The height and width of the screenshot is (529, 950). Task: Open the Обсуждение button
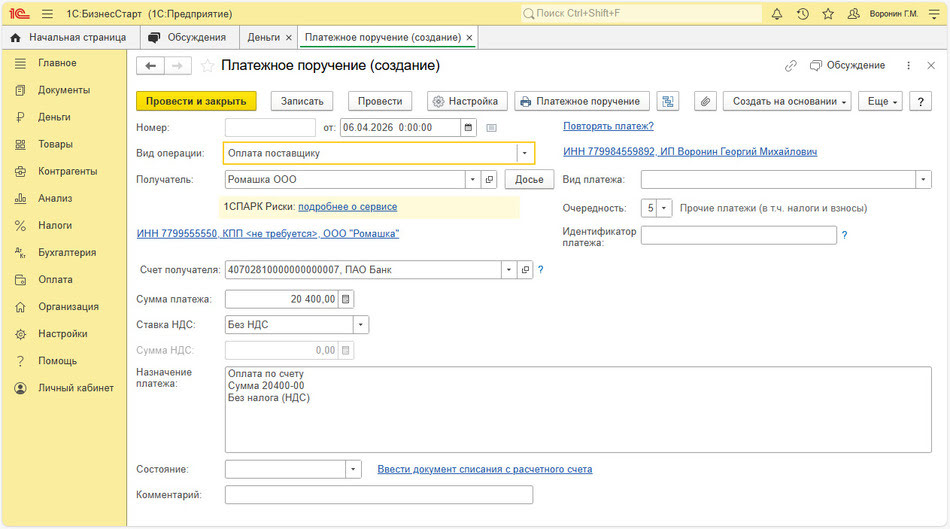(x=848, y=65)
